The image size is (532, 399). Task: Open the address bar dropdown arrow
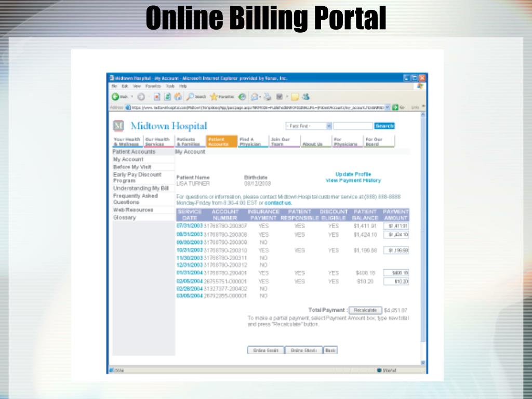pyautogui.click(x=388, y=107)
